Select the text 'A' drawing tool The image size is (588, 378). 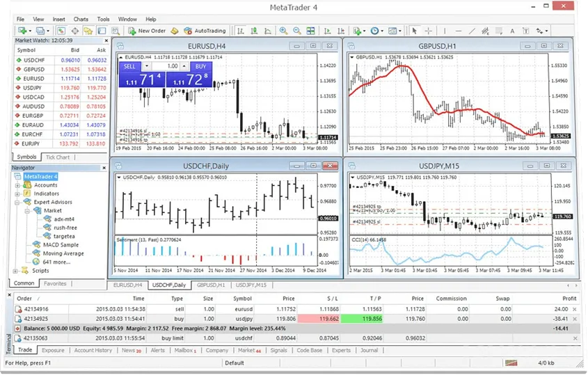(x=512, y=31)
